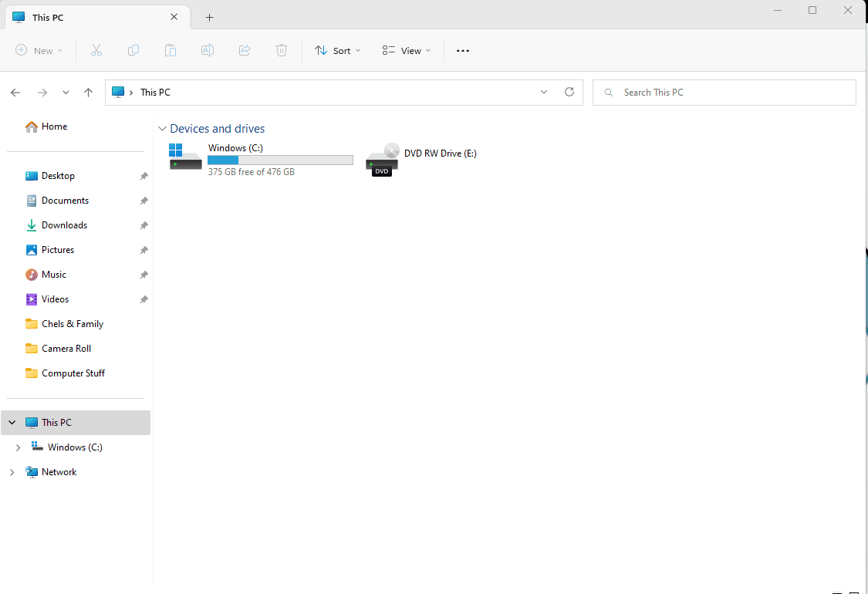
Task: Click the Windows (C:) storage usage bar
Action: tap(280, 160)
